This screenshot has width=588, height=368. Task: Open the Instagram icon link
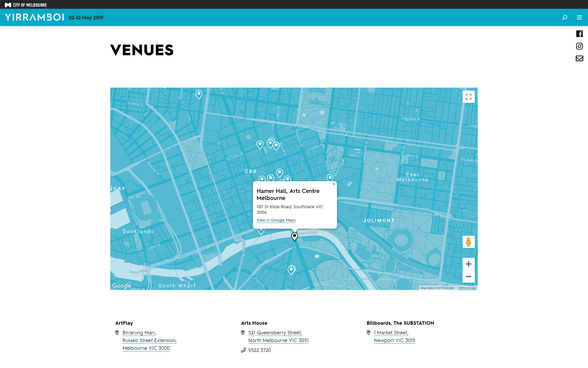[579, 46]
